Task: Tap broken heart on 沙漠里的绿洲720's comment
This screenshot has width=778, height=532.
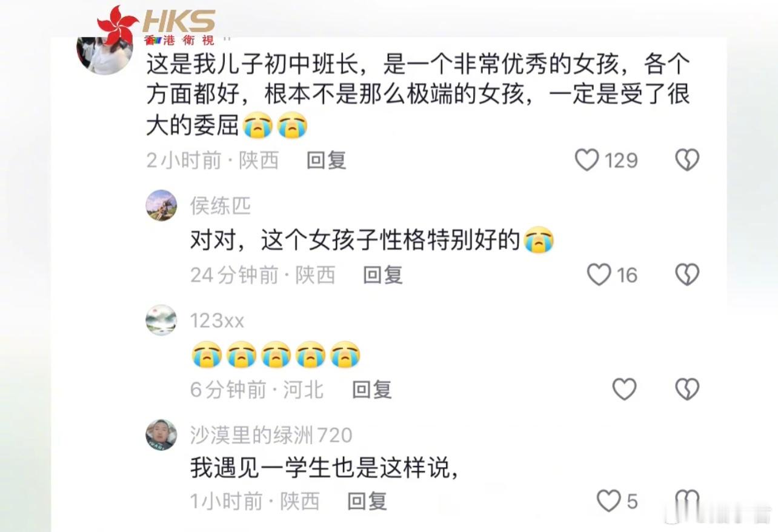Action: click(x=687, y=501)
